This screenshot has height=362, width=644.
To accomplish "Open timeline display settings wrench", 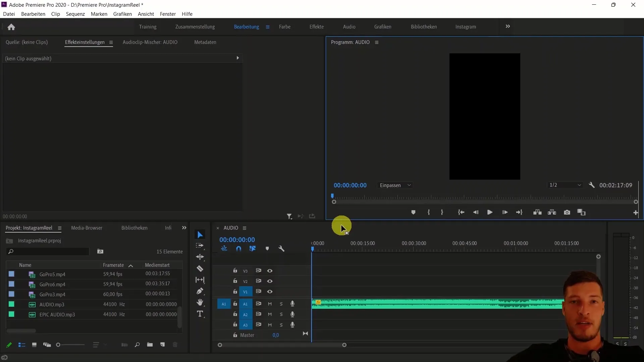I will click(x=281, y=249).
